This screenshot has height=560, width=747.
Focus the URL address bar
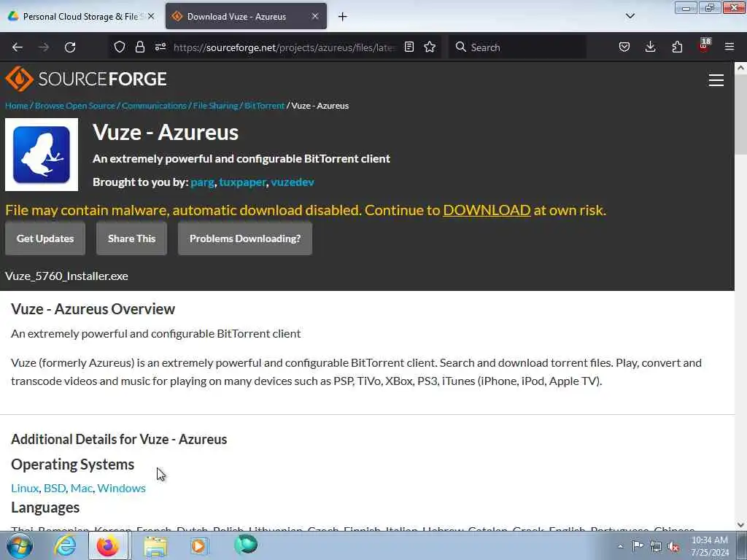pyautogui.click(x=285, y=47)
